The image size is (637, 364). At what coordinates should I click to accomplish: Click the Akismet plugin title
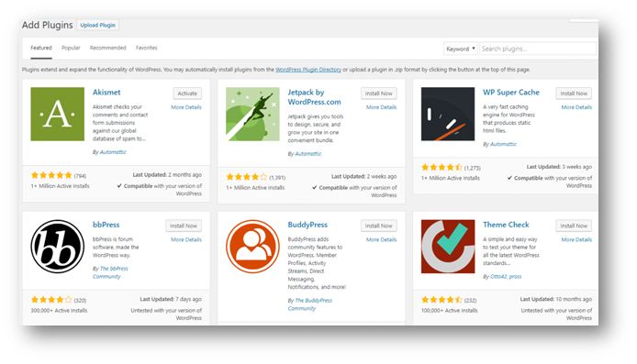[106, 92]
